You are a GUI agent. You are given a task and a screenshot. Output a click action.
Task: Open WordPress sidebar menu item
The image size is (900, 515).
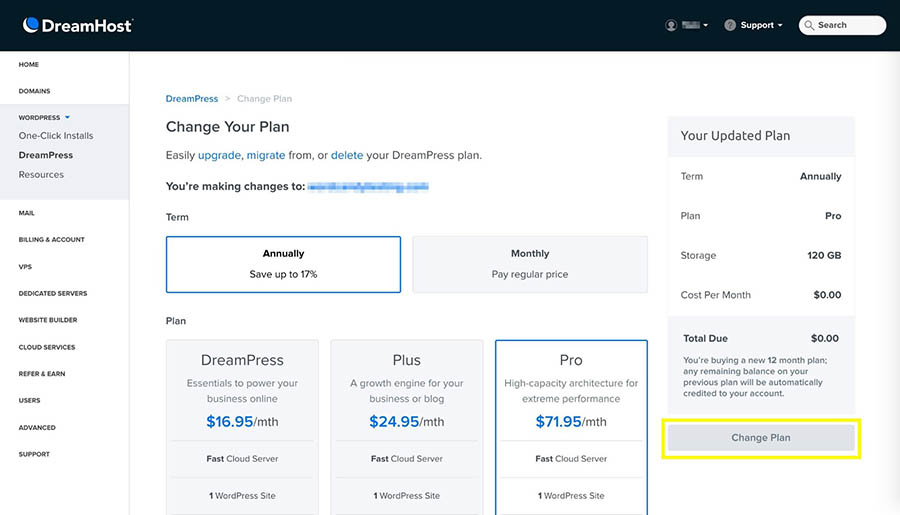pyautogui.click(x=39, y=118)
